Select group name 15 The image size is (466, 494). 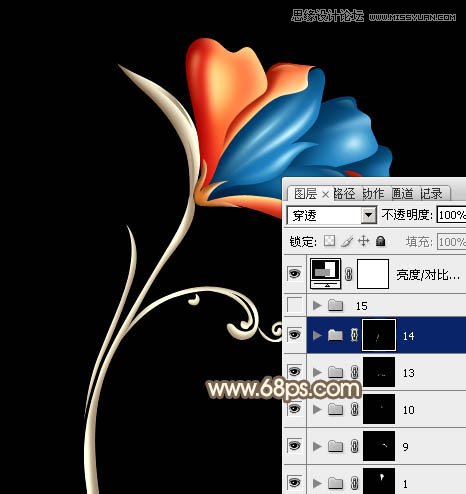[x=362, y=306]
